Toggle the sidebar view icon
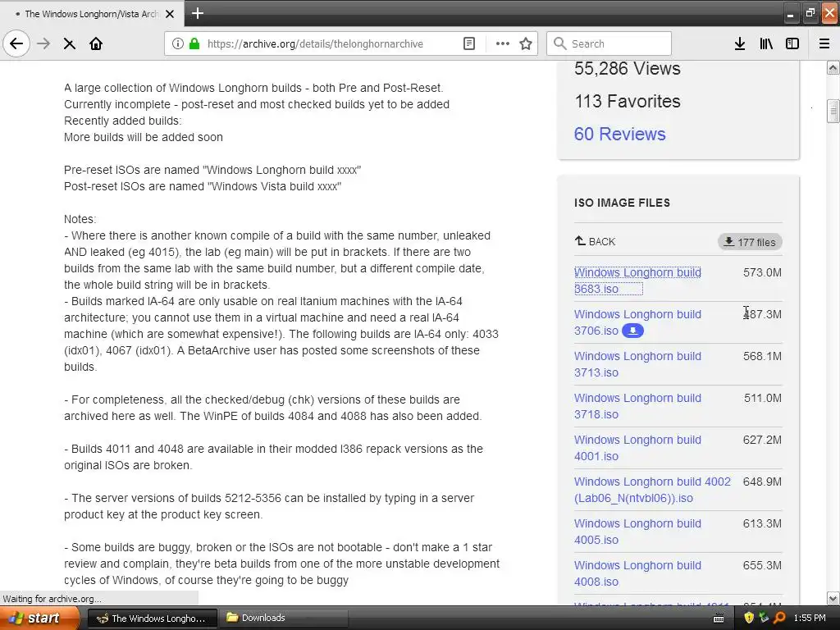 click(x=792, y=43)
